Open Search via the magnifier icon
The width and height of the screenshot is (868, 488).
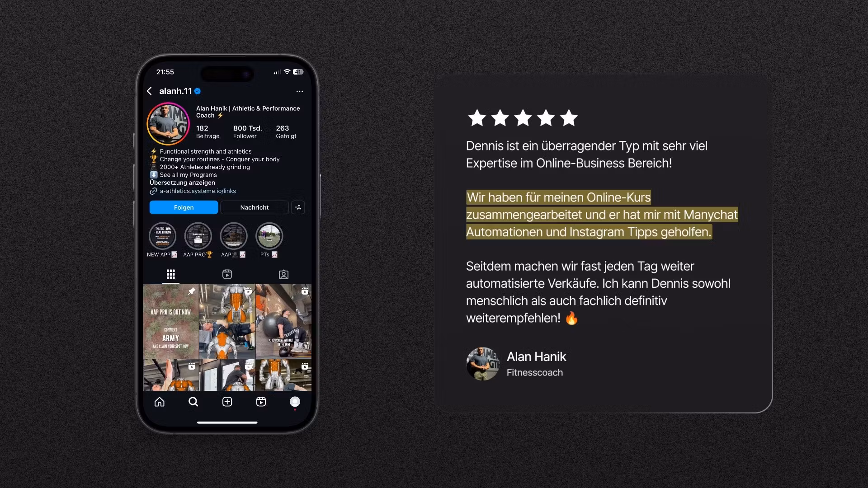pos(193,402)
